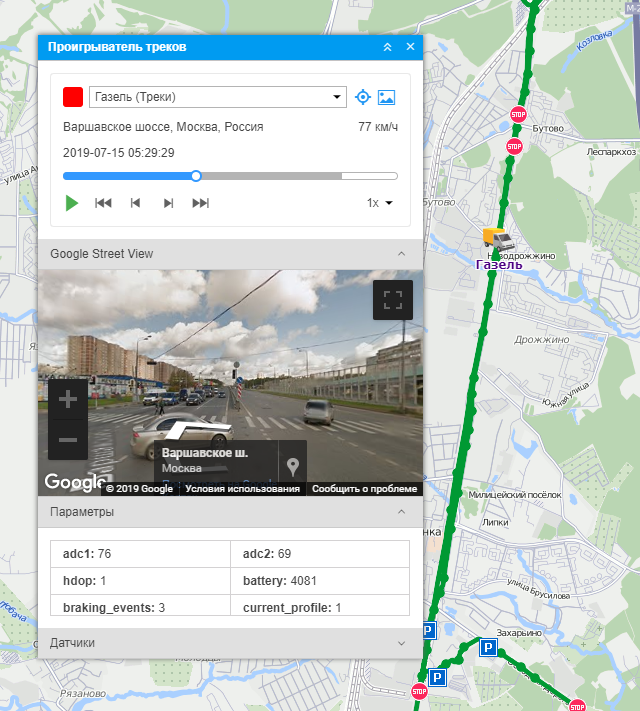Click the Газель truck icon on the map
The image size is (640, 711).
[x=498, y=239]
